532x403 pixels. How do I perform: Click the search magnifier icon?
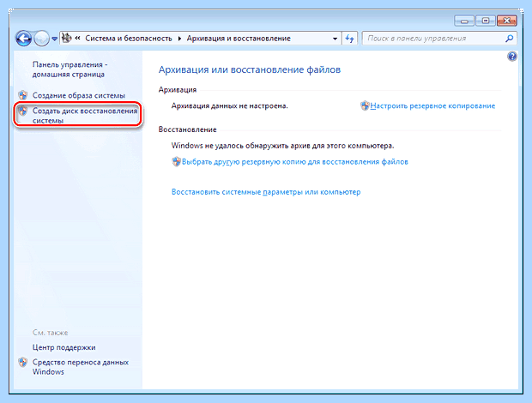(x=510, y=39)
